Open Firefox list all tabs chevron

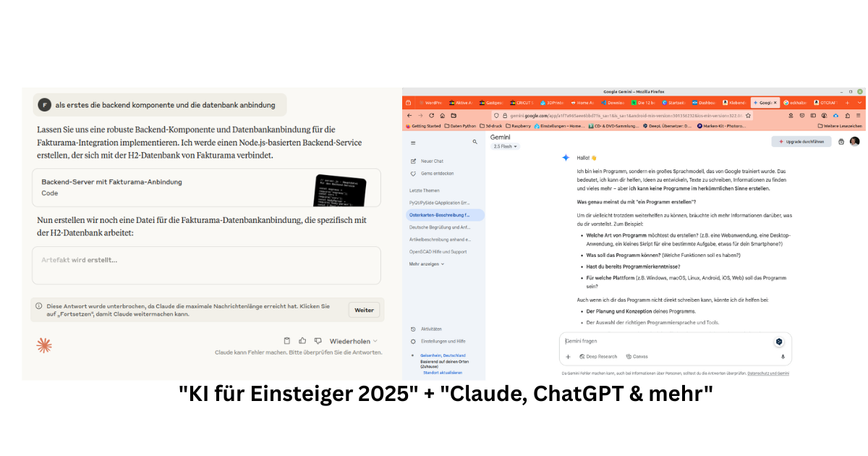point(860,103)
